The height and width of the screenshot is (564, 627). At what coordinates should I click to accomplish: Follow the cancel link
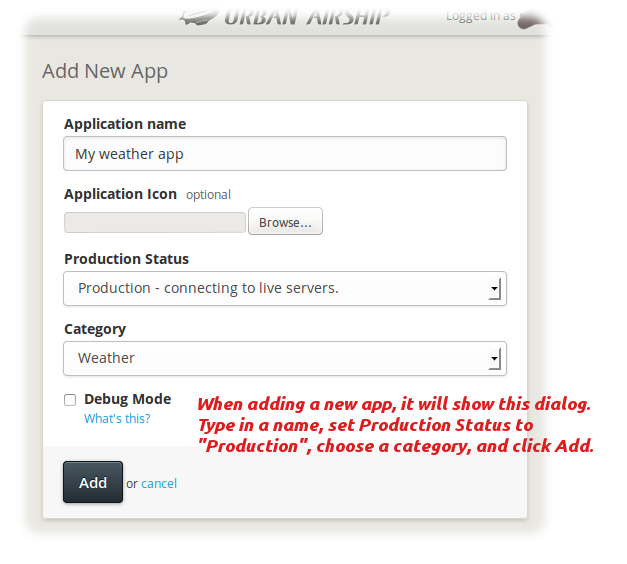click(159, 484)
